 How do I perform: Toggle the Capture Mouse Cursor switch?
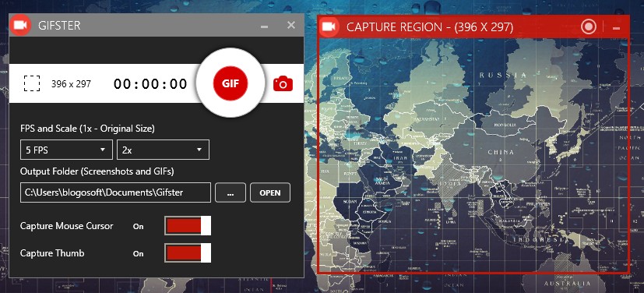click(188, 226)
